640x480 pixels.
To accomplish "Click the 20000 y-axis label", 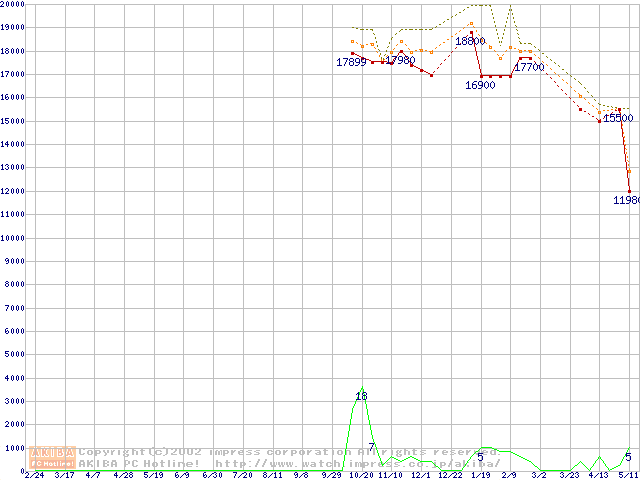I will 13,4.
